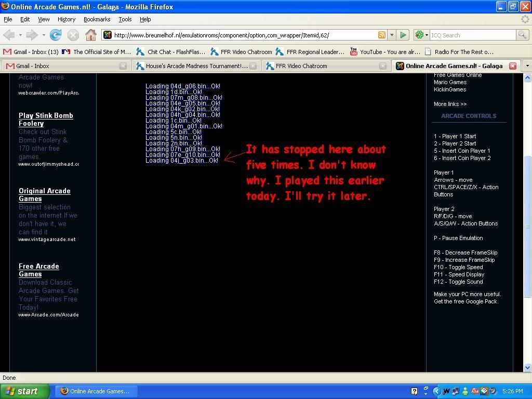The width and height of the screenshot is (532, 399).
Task: Expand hidden system tray icons
Action: tap(436, 391)
